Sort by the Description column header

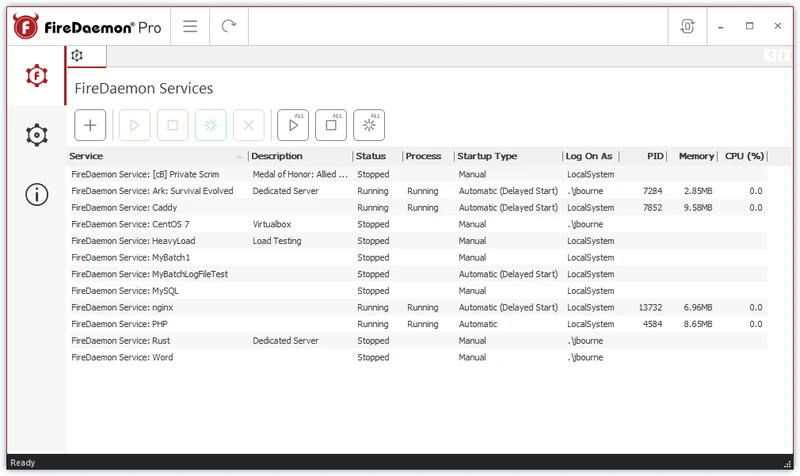[301, 156]
